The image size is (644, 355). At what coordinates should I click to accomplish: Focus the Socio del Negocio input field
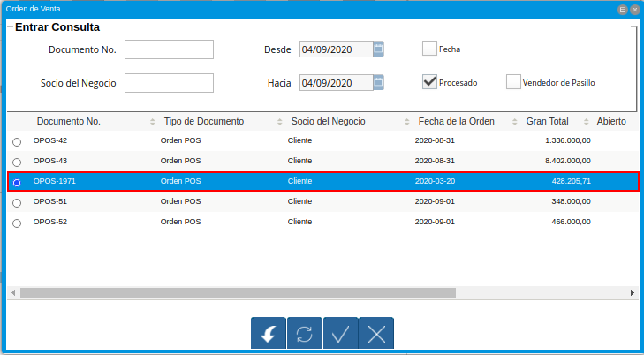click(170, 83)
